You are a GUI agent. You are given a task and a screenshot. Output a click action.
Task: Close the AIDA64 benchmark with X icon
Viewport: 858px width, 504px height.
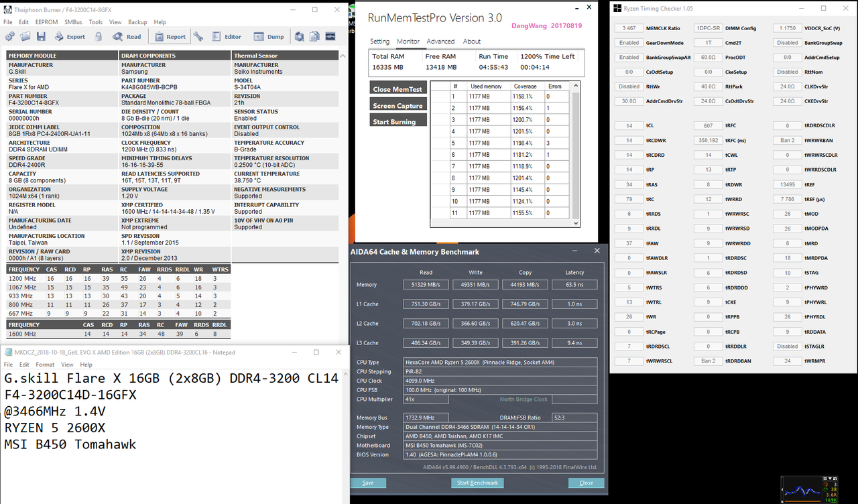597,251
